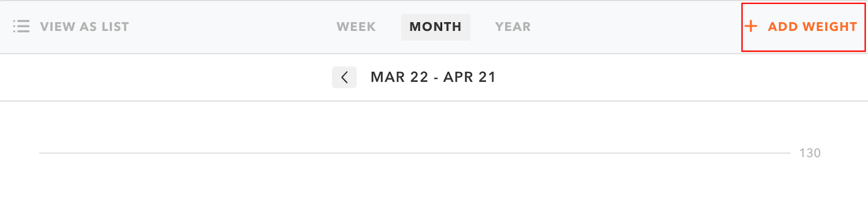Switch to the Year view tab
868x202 pixels.
point(513,27)
